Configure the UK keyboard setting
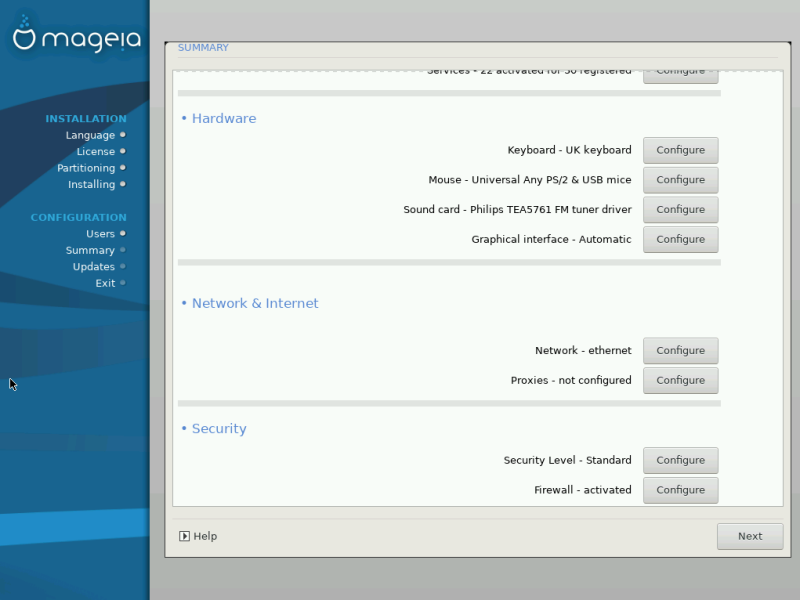Image resolution: width=800 pixels, height=600 pixels. (680, 150)
